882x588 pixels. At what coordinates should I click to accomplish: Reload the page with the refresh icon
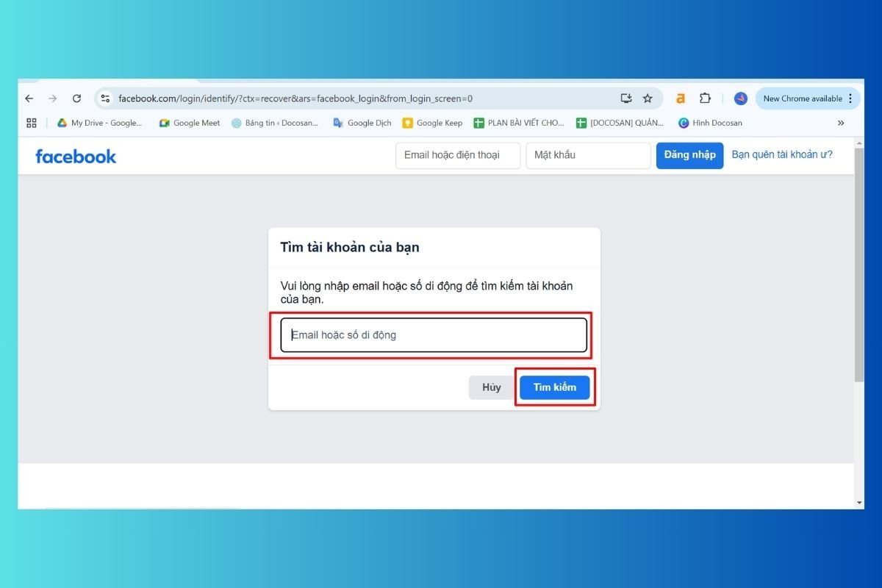[x=76, y=98]
